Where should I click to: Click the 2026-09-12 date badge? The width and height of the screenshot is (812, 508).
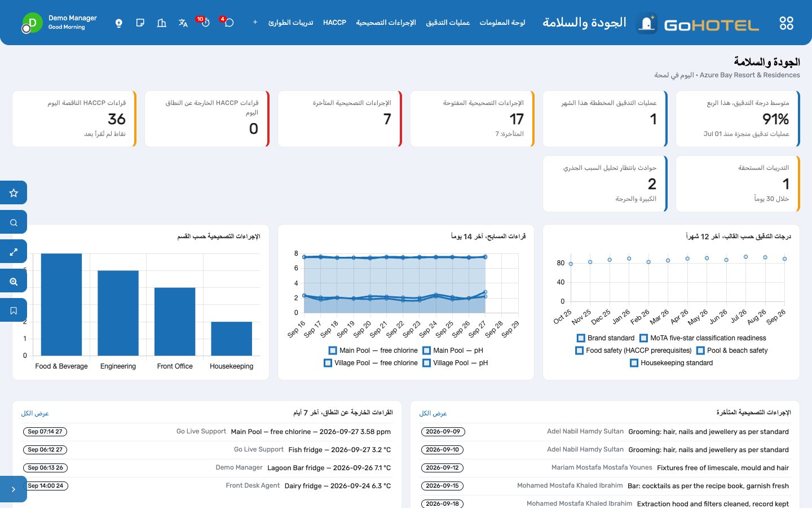tap(443, 468)
